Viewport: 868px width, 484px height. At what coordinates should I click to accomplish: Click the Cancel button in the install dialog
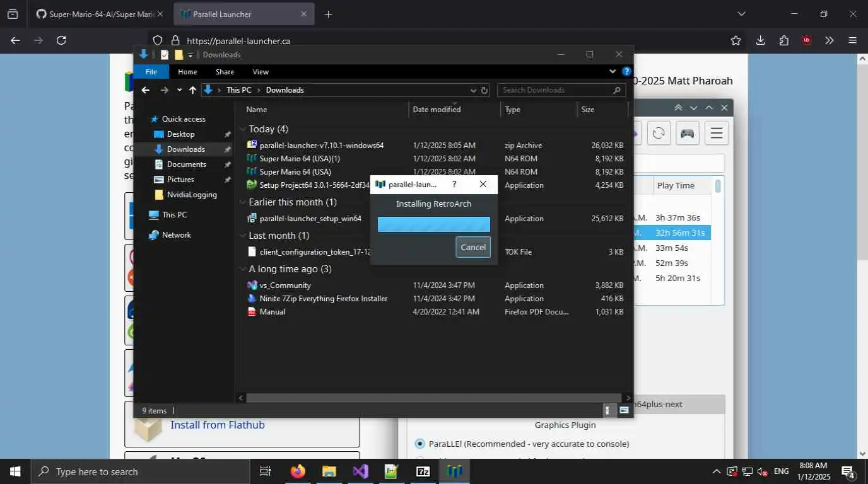tap(473, 247)
